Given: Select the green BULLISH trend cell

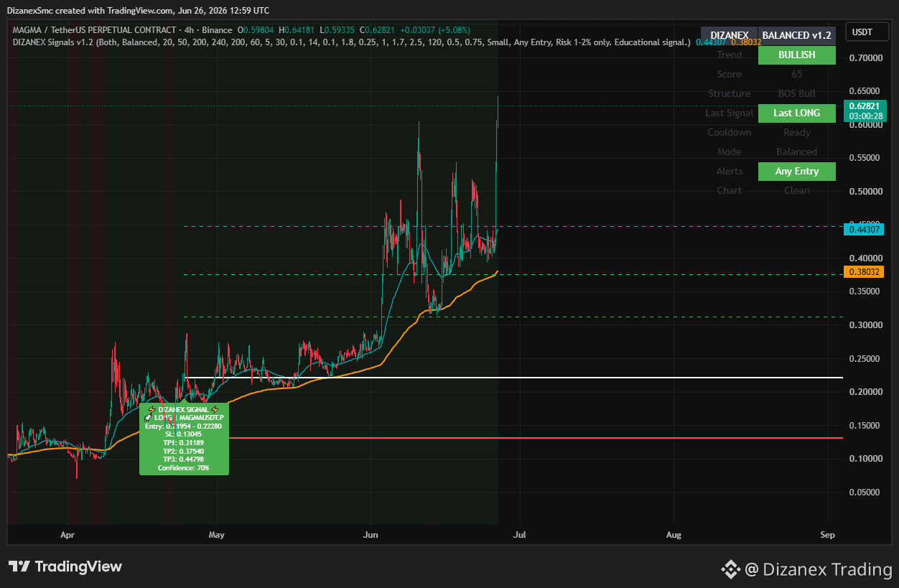Looking at the screenshot, I should coord(796,55).
